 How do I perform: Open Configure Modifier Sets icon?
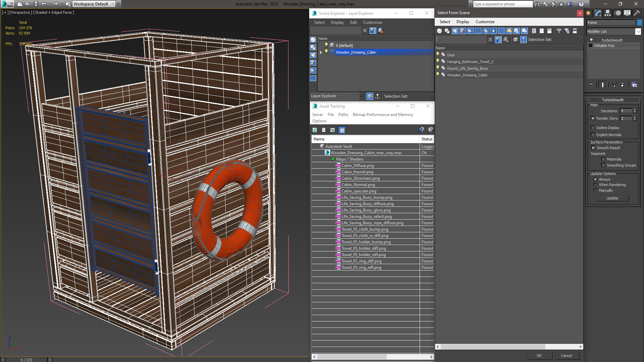[x=634, y=85]
